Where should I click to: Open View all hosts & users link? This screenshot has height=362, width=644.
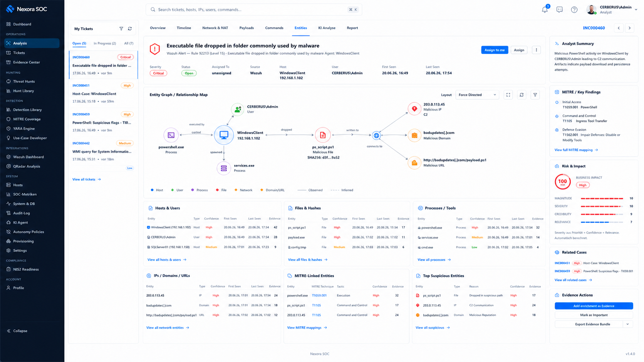[x=167, y=260]
